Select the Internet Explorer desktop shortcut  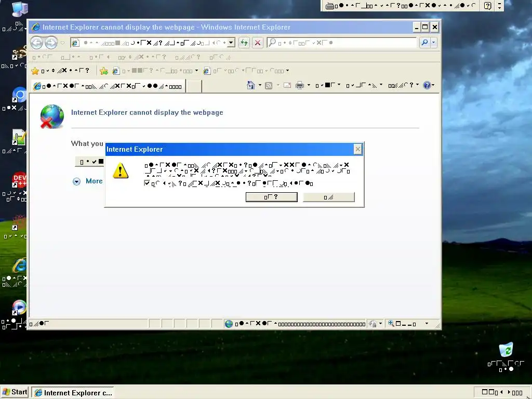tap(19, 265)
